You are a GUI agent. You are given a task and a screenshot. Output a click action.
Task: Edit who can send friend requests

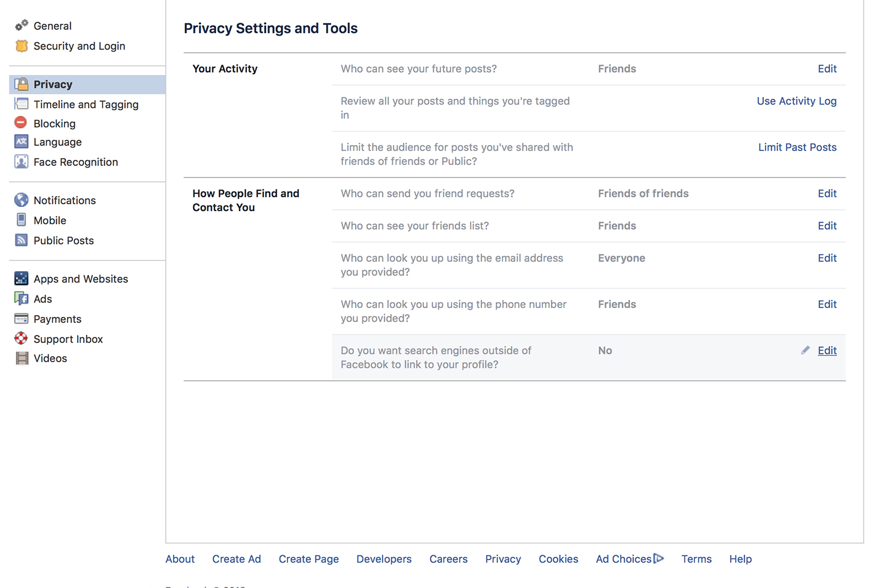(827, 193)
